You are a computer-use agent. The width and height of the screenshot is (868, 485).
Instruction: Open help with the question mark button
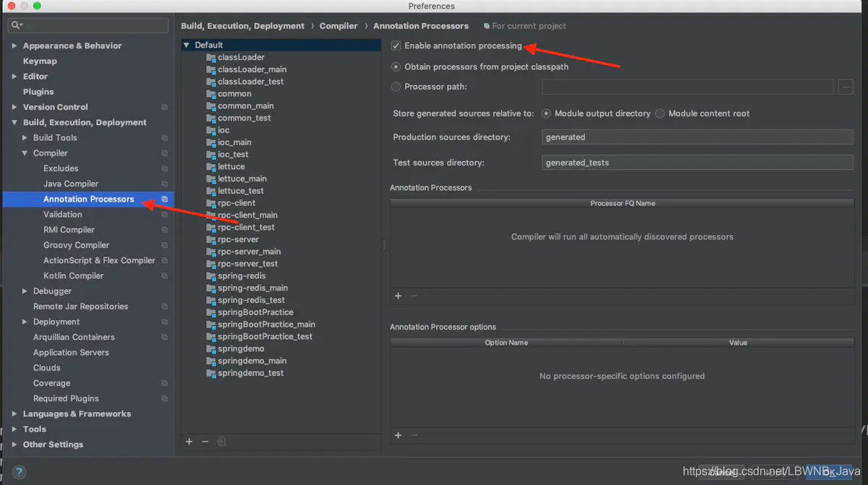coord(20,472)
